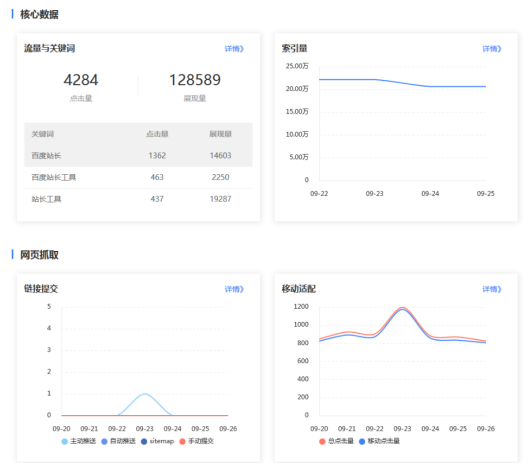The height and width of the screenshot is (472, 530).
Task: Click the 核心数据 section heading
Action: point(39,14)
